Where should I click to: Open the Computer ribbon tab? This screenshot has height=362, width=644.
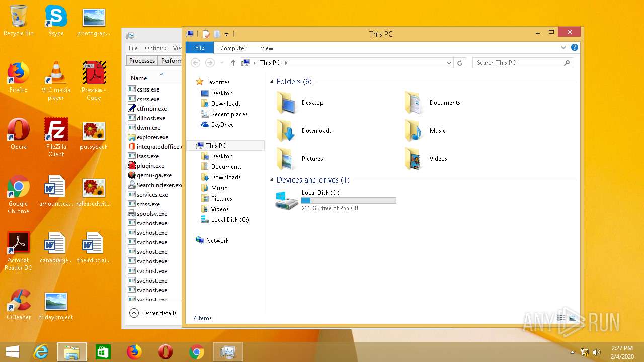click(x=233, y=48)
